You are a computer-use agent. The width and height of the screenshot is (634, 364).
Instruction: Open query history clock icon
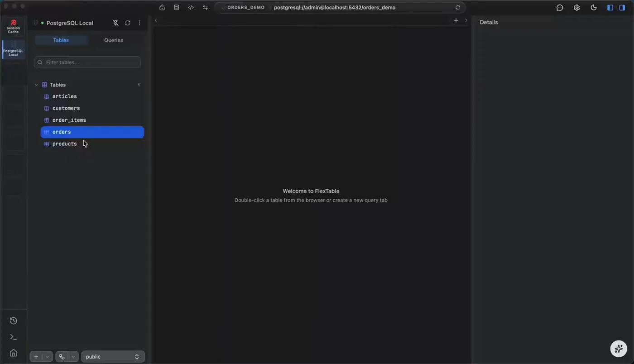click(14, 321)
